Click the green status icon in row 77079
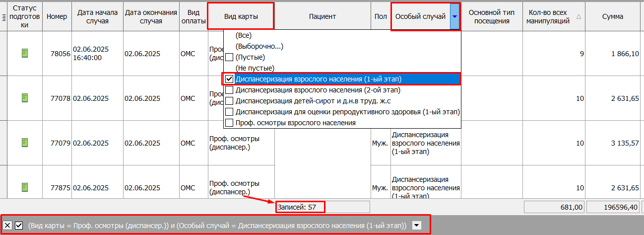644x235 pixels. (x=24, y=143)
